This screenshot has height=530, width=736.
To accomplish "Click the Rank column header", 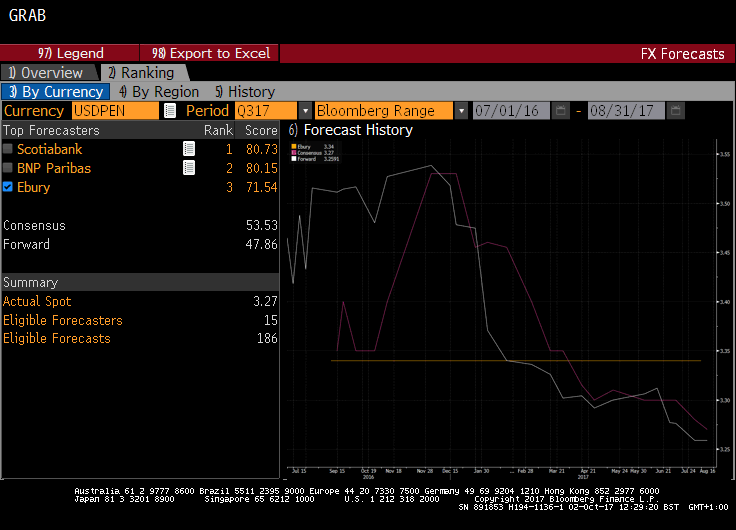I will tap(218, 130).
